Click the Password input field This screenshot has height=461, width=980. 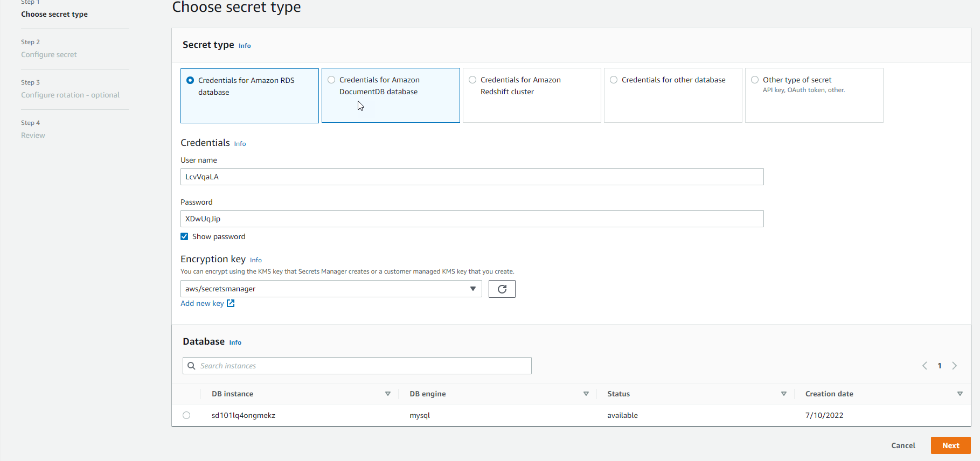point(472,219)
